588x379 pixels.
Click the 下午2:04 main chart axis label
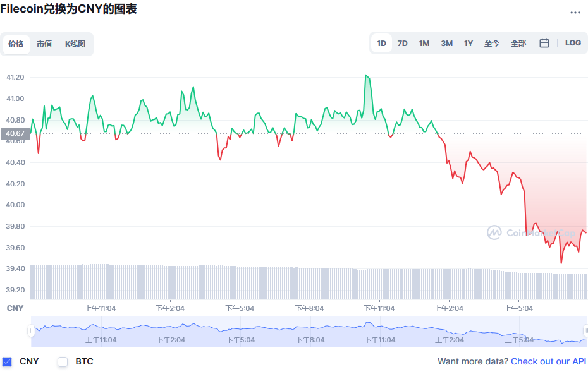pyautogui.click(x=170, y=308)
